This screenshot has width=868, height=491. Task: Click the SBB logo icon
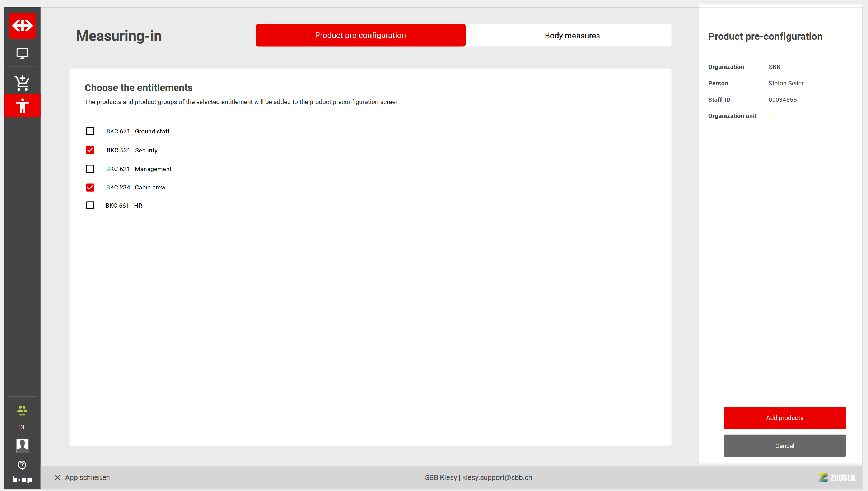point(22,25)
